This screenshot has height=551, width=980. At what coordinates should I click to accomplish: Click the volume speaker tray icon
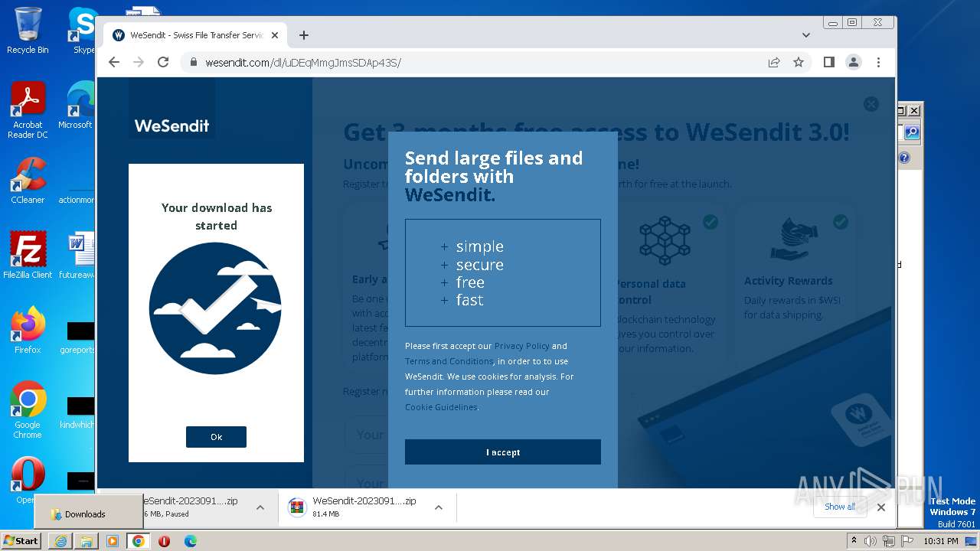[871, 541]
